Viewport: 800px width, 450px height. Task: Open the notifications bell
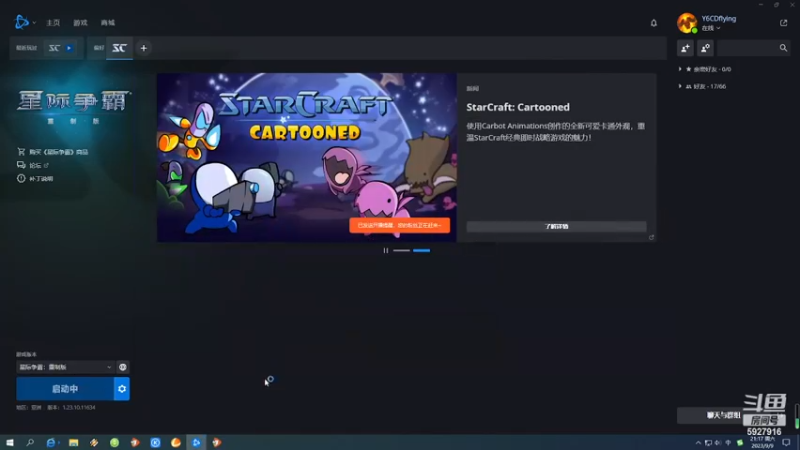[x=654, y=23]
